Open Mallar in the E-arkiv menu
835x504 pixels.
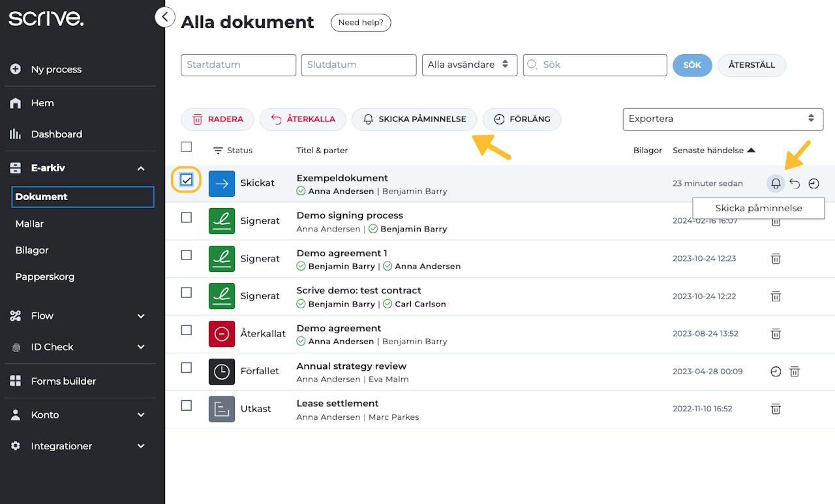[x=30, y=224]
